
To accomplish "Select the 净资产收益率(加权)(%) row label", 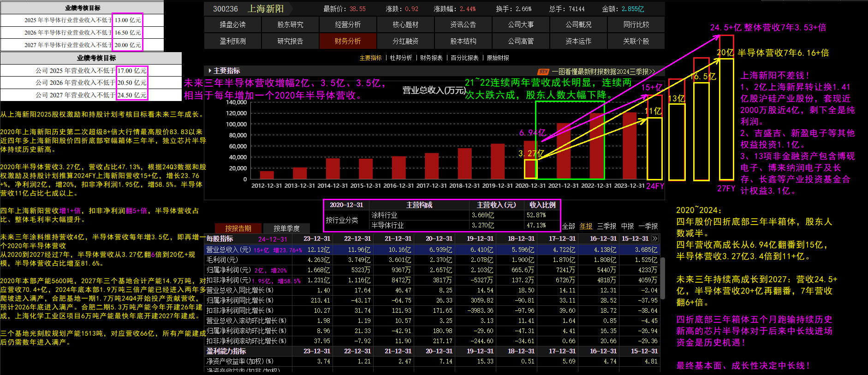I will pos(239,361).
